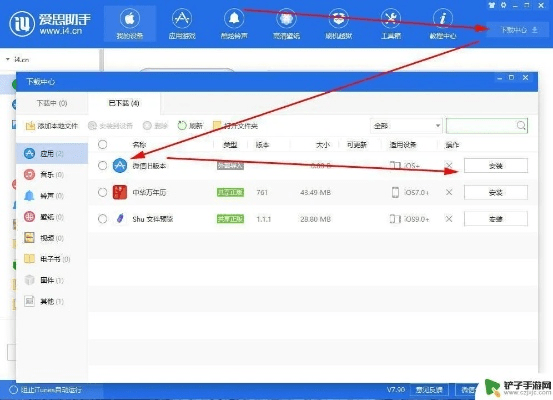Screen dimensions: 553x400
Task: Switch to the 已下载 (4) tab
Action: coord(124,103)
